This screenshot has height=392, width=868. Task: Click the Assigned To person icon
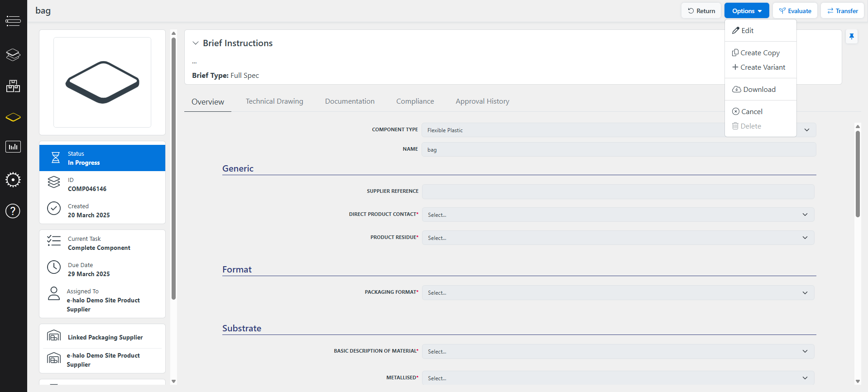tap(54, 293)
